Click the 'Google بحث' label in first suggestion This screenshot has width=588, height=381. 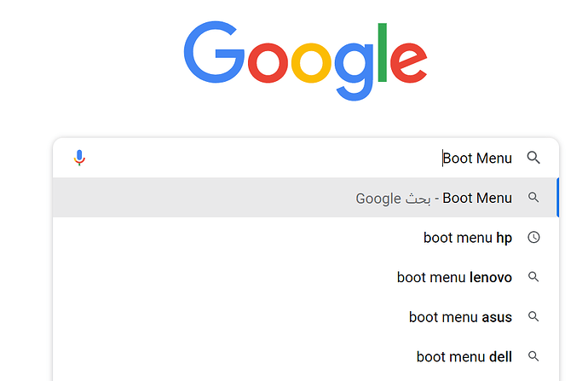[393, 198]
